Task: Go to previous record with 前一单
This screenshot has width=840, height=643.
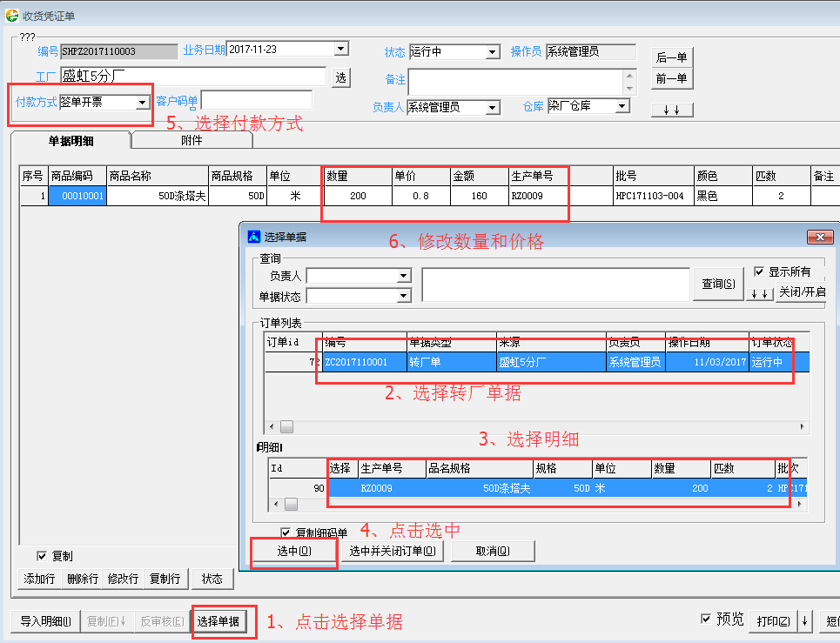Action: (672, 78)
